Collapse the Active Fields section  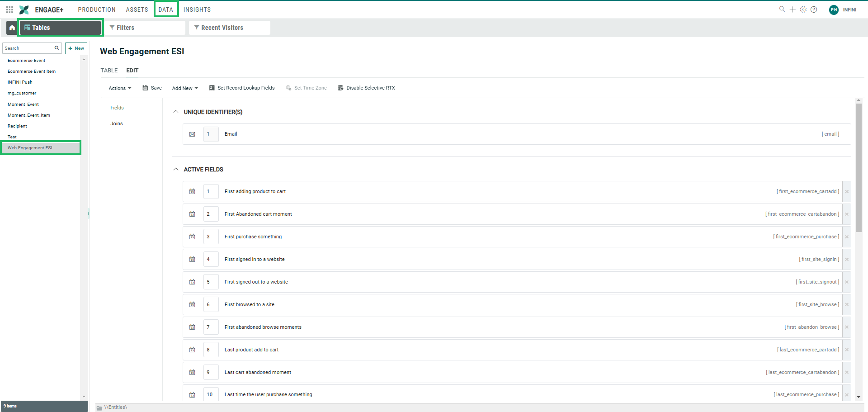tap(176, 169)
